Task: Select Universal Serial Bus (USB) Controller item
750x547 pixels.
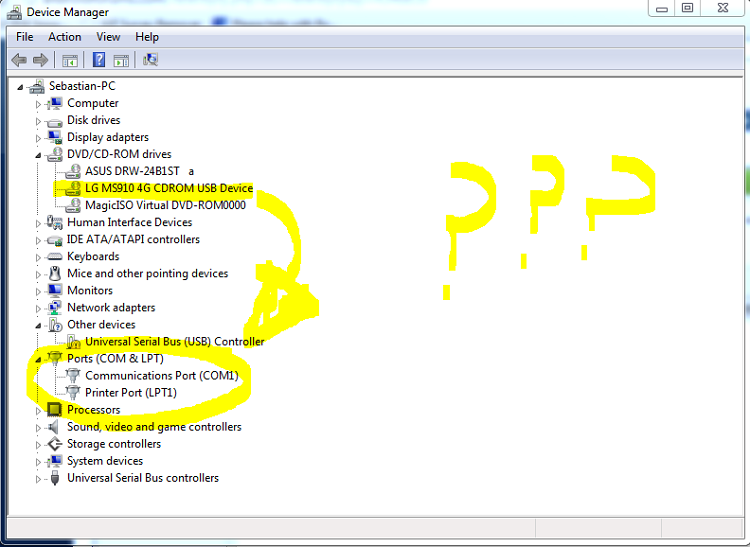Action: click(174, 342)
